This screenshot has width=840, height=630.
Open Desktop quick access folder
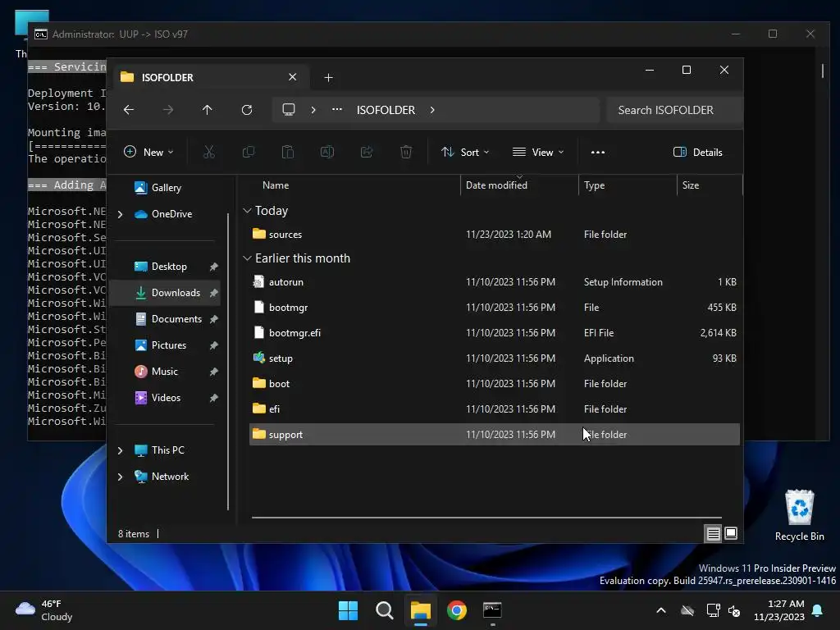click(x=168, y=267)
